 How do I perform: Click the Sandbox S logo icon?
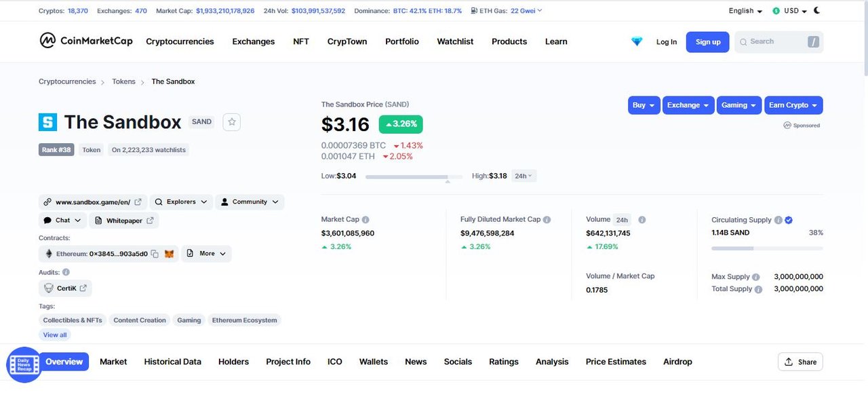(47, 122)
